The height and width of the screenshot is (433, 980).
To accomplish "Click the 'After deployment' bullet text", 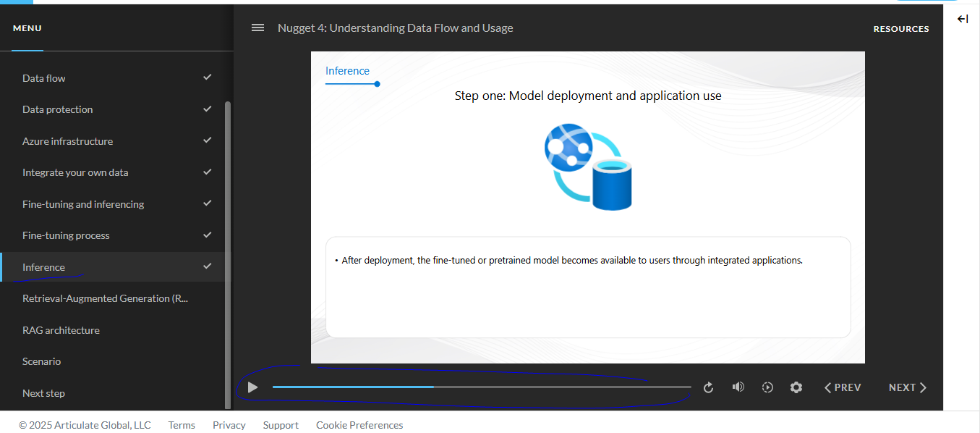I will tap(572, 261).
